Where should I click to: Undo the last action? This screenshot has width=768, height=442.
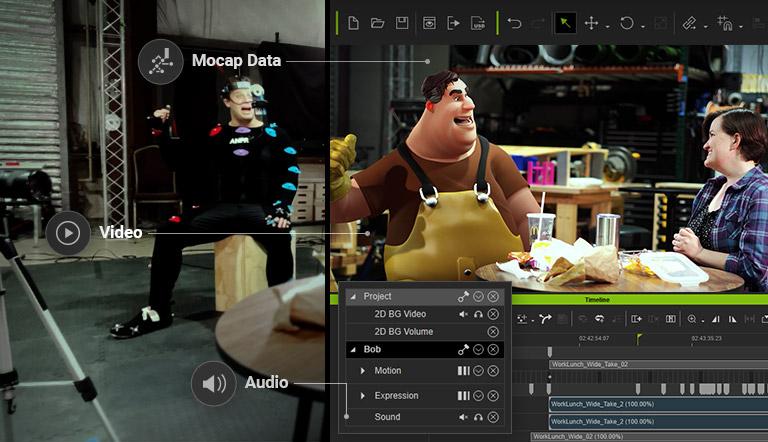pos(514,22)
